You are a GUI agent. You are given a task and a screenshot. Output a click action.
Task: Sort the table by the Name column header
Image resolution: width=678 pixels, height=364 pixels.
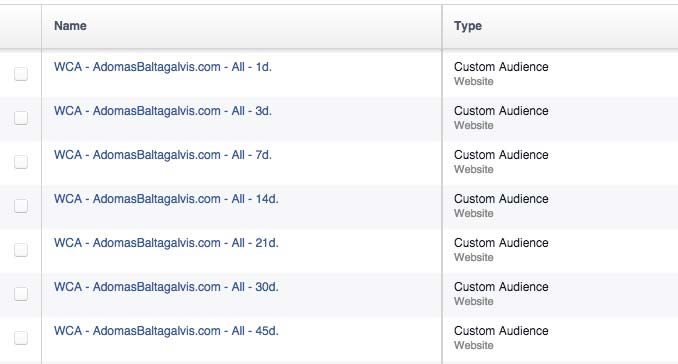tap(70, 26)
